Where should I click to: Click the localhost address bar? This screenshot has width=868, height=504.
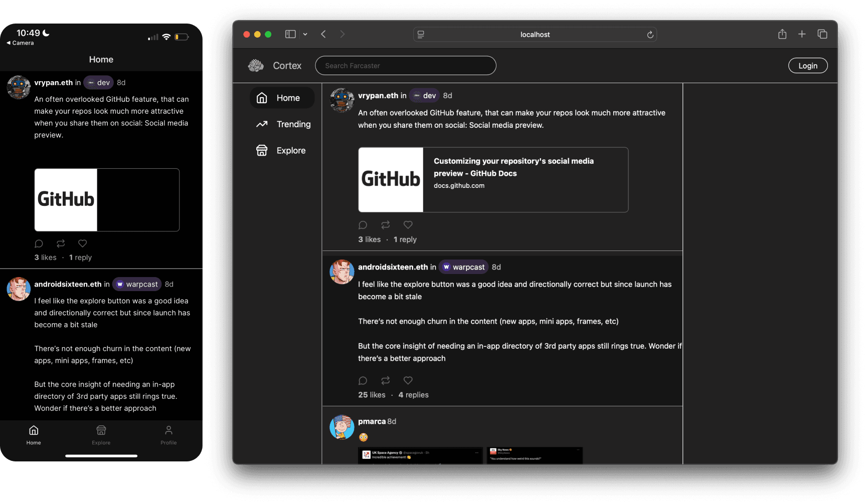pyautogui.click(x=535, y=35)
